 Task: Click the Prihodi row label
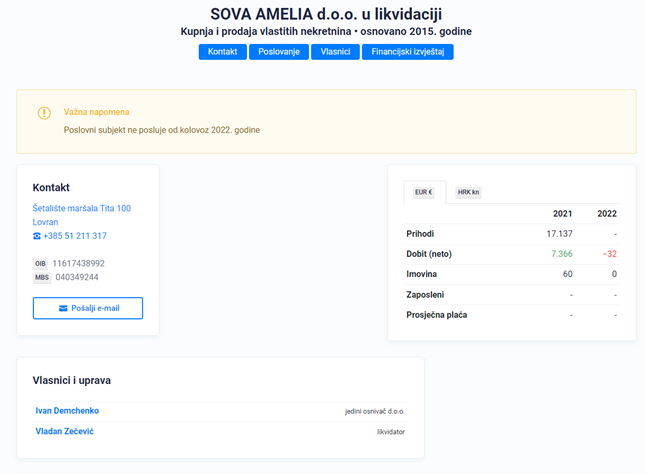coord(420,234)
